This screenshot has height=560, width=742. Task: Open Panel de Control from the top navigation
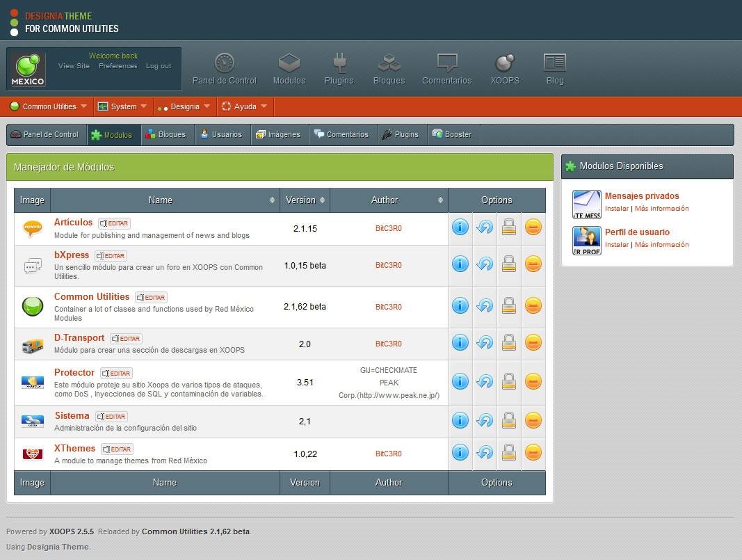tap(224, 68)
